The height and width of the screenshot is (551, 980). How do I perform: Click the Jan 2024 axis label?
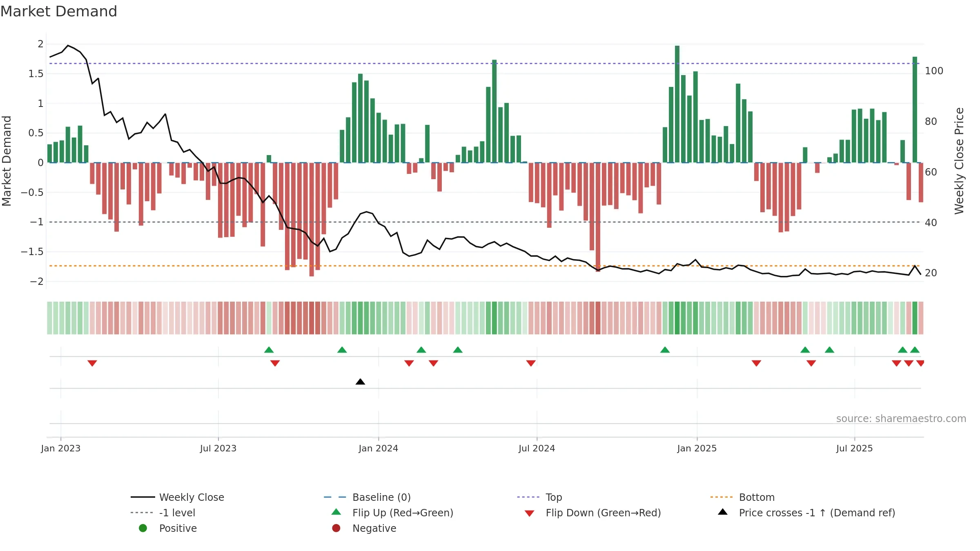(379, 449)
